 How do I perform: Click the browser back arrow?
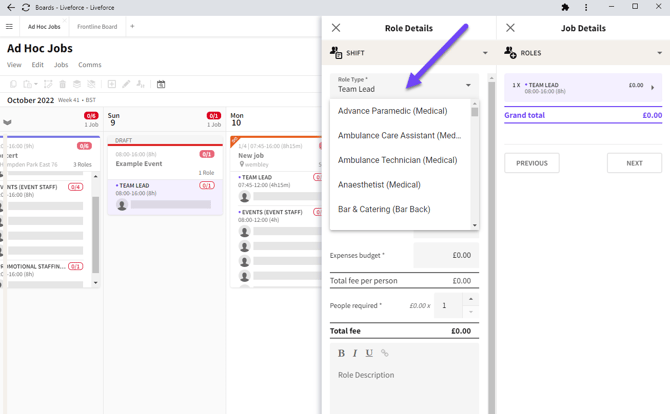tap(11, 7)
